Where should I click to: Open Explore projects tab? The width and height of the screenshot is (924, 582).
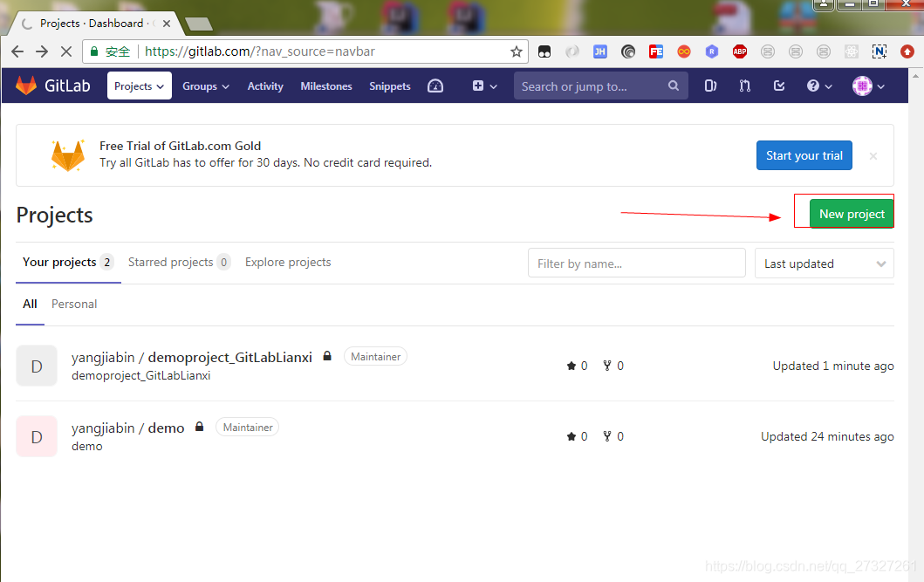click(288, 262)
